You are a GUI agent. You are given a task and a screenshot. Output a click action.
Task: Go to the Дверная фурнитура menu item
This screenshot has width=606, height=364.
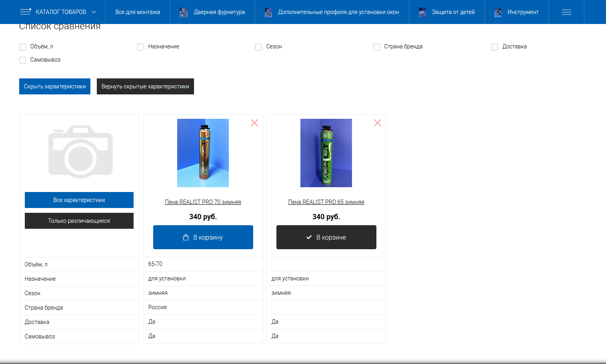click(219, 12)
